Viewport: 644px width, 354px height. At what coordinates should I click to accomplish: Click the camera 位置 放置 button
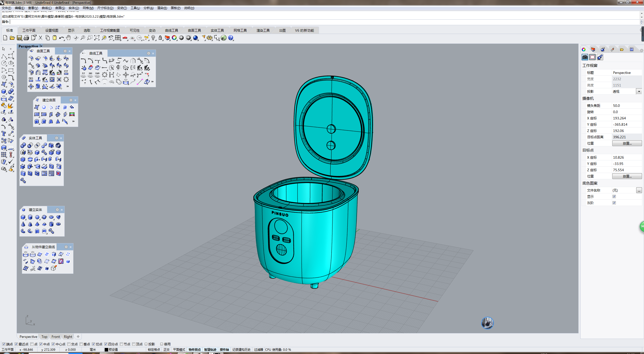pyautogui.click(x=627, y=143)
